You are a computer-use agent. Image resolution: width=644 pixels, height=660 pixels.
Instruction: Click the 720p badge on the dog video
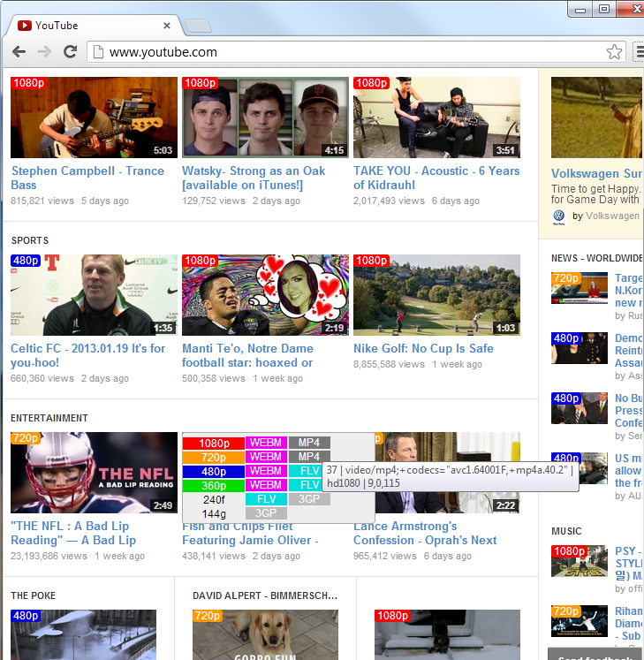pyautogui.click(x=207, y=616)
